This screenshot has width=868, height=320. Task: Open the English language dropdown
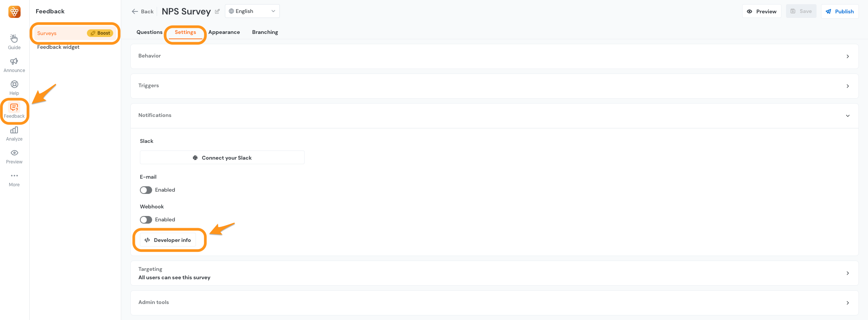point(252,11)
